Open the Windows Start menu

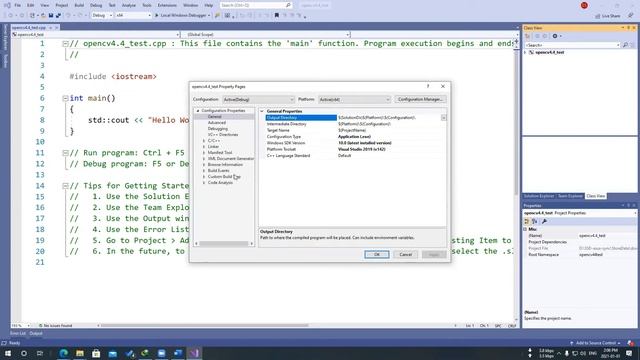pyautogui.click(x=8, y=353)
